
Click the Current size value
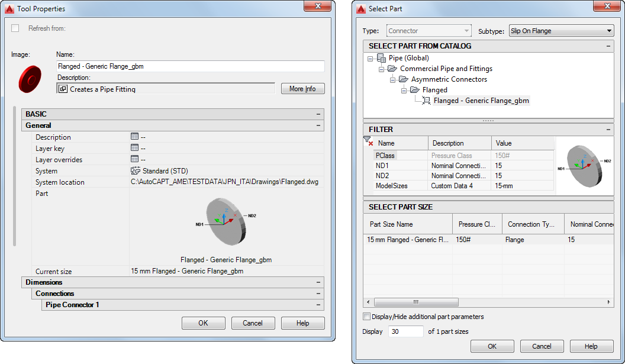(187, 271)
